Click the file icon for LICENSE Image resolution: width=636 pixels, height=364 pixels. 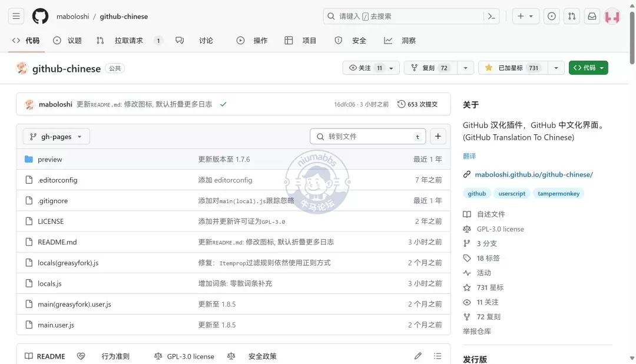[29, 221]
